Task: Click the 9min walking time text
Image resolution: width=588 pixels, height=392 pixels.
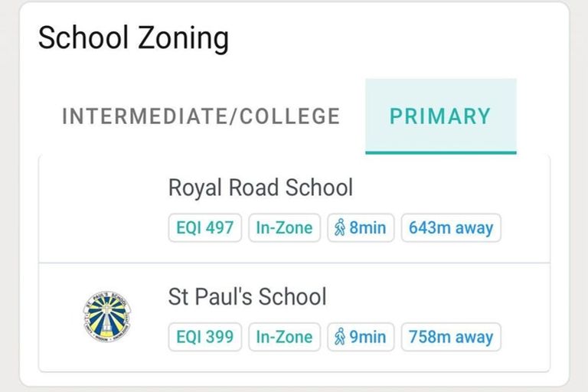Action: coord(368,337)
